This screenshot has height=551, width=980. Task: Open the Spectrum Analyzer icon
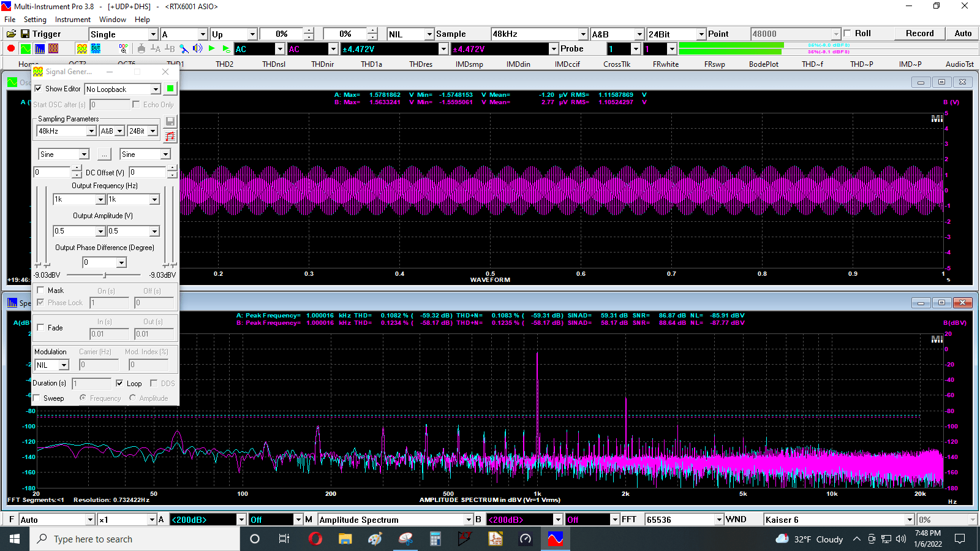tap(39, 49)
